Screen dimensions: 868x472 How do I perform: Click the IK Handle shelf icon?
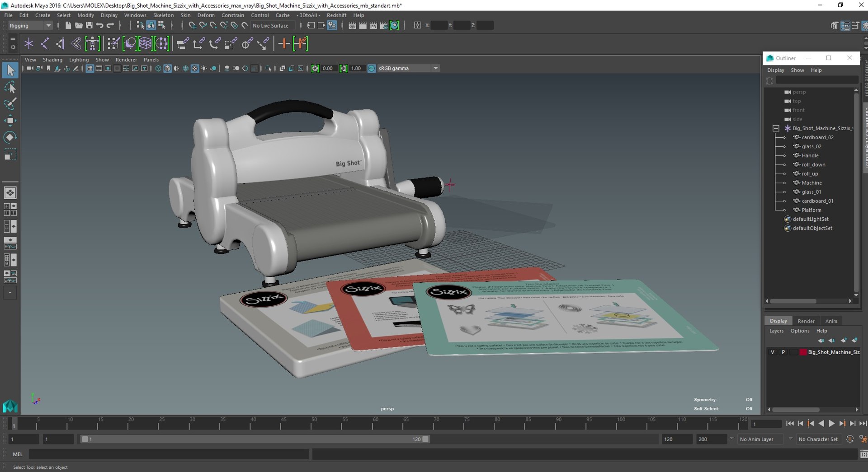pos(61,44)
